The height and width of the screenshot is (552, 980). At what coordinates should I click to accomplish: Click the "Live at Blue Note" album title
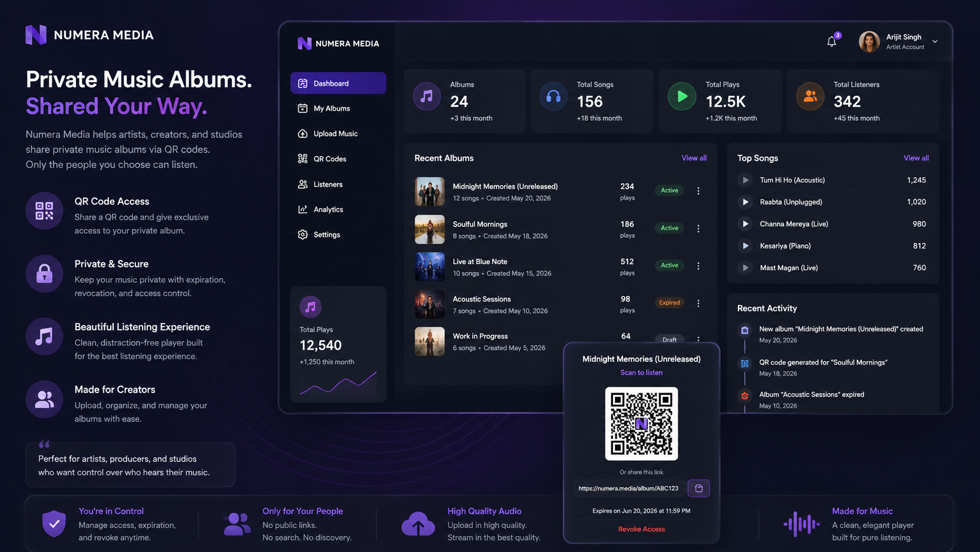point(480,262)
